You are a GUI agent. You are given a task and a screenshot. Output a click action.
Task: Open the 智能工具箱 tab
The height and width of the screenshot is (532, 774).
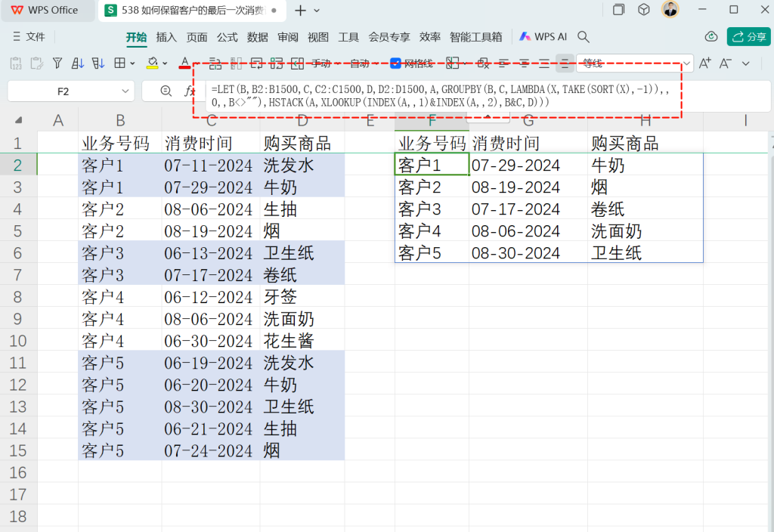click(476, 37)
